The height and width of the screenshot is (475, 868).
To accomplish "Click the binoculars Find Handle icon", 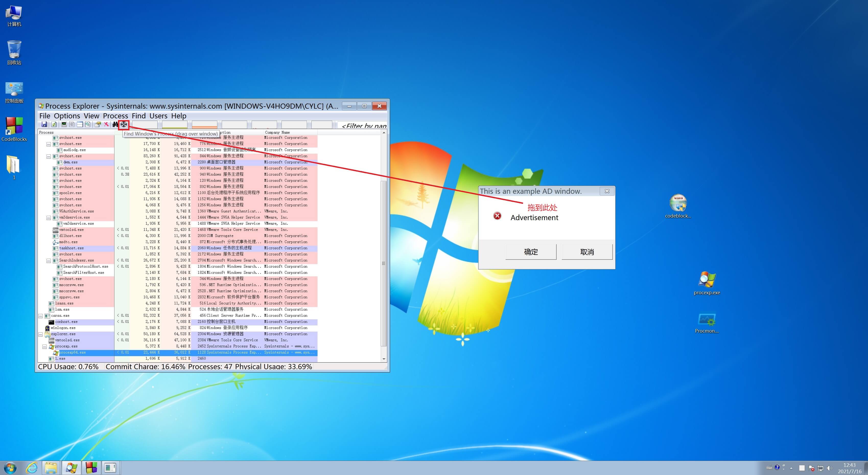I will click(115, 125).
